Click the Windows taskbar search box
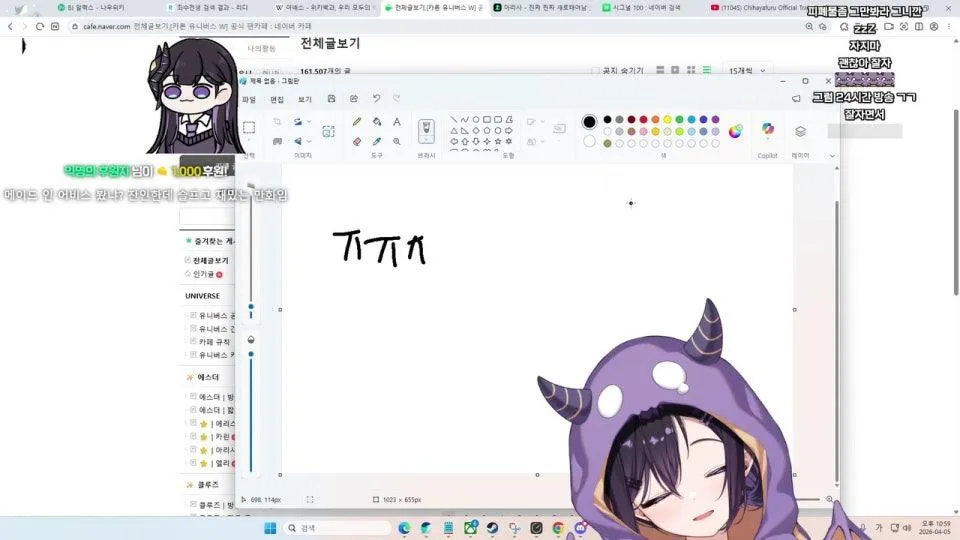 click(x=339, y=528)
